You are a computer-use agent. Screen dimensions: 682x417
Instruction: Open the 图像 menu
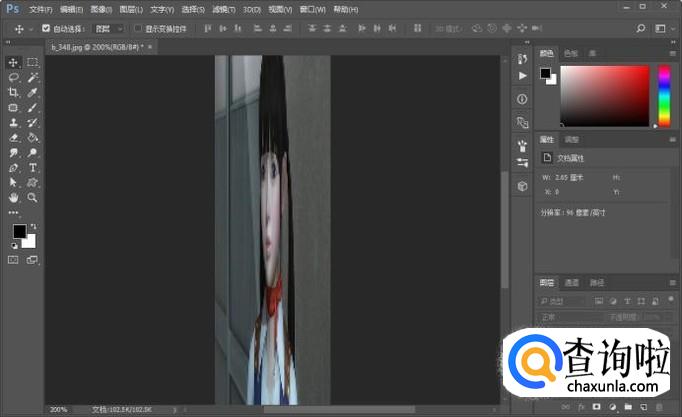101,9
